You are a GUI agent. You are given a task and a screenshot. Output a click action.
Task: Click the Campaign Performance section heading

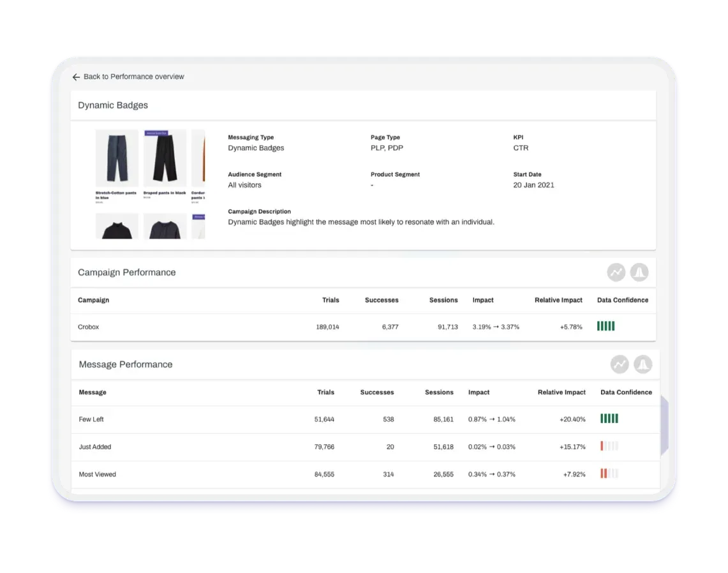click(127, 272)
